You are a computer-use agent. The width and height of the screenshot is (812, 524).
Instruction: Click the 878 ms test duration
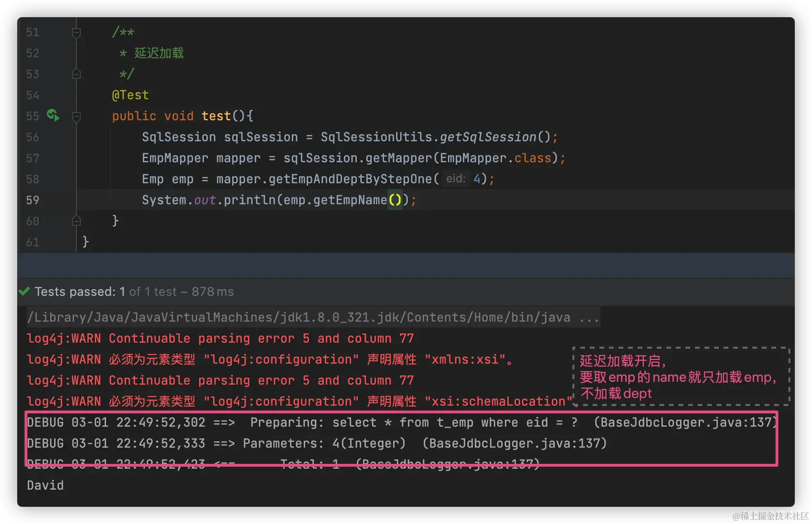213,292
